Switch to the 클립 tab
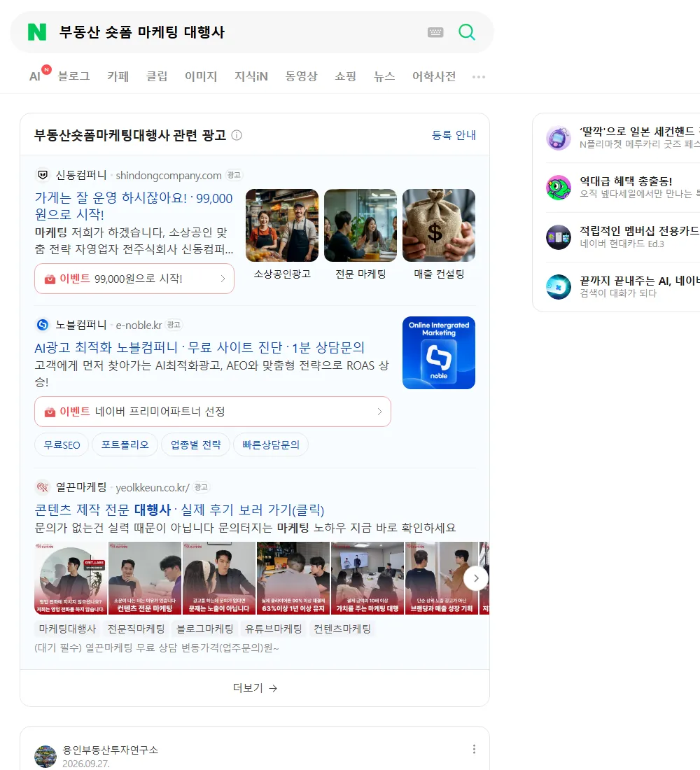The image size is (700, 770). coord(157,76)
